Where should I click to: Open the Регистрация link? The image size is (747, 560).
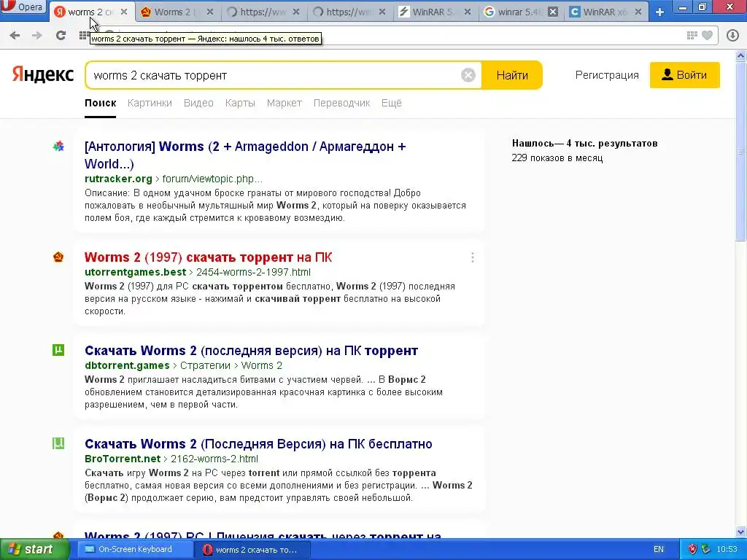pyautogui.click(x=606, y=75)
